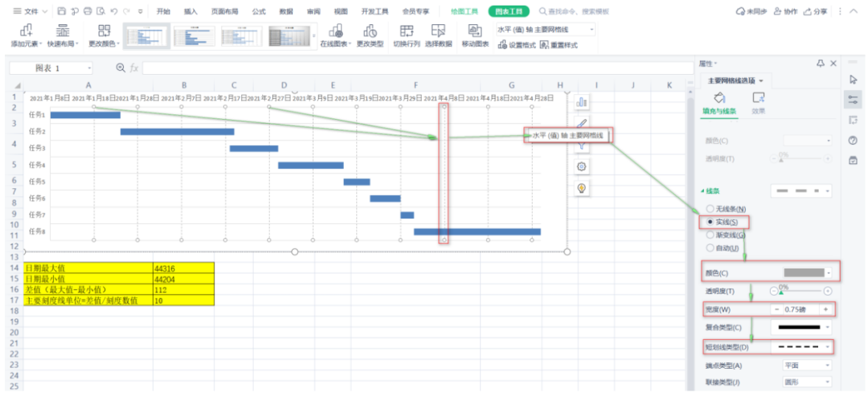Switch to the 数据 ribbon tab

286,11
